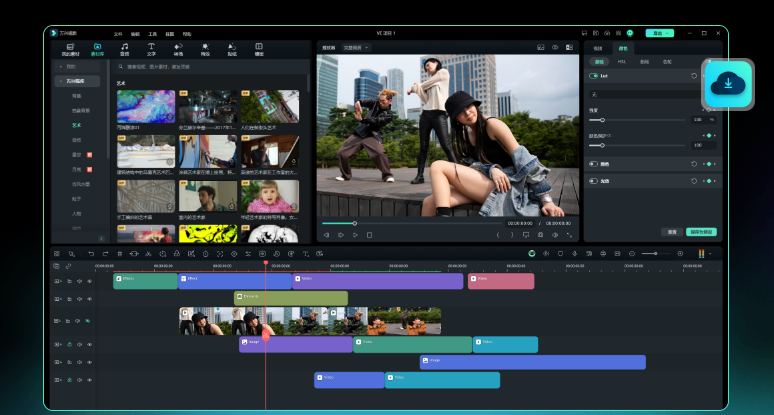Image resolution: width=774 pixels, height=415 pixels.
Task: Open the Audio (音频) library tab icon
Action: click(124, 47)
